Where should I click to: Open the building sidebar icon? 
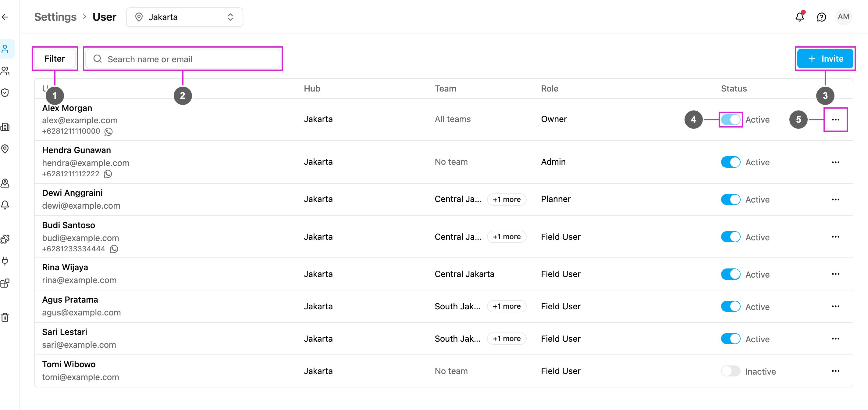coord(5,127)
